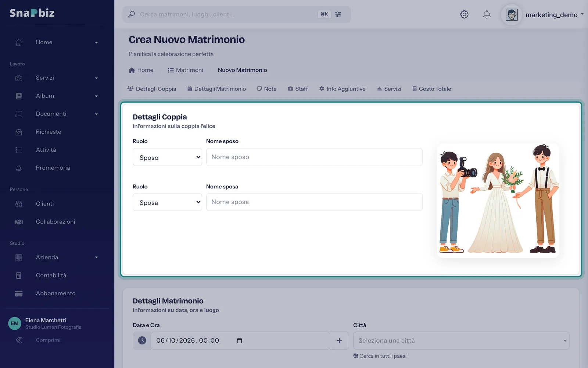Click the Richieste envelope icon
Viewport: 588px width, 368px height.
coord(19,132)
